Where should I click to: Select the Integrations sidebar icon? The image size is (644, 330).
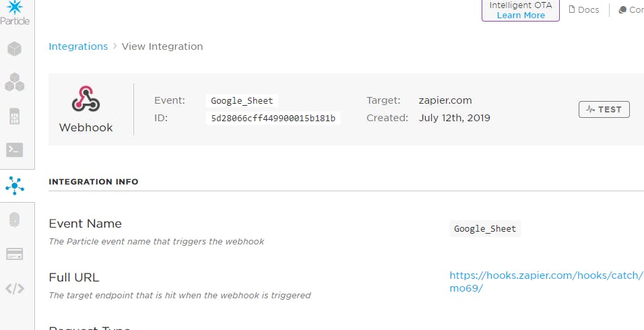tap(14, 185)
